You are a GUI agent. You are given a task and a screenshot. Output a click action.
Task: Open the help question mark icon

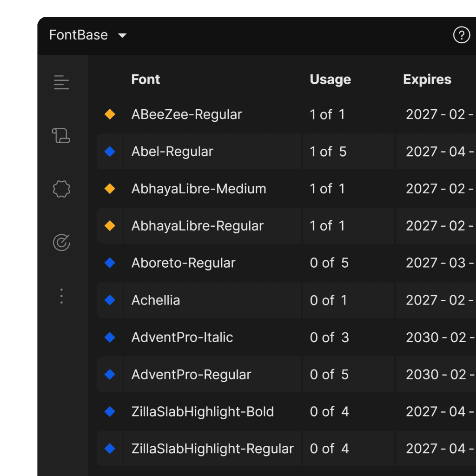[x=462, y=35]
